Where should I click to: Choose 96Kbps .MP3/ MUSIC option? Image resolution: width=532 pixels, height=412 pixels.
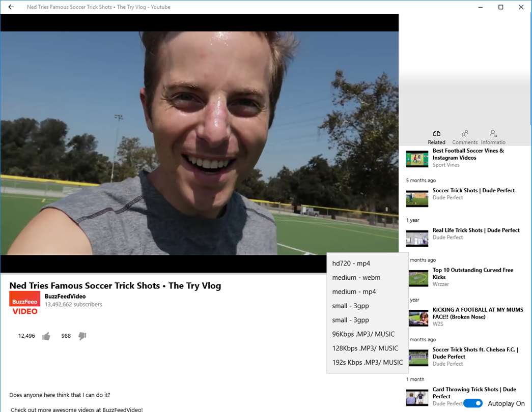pyautogui.click(x=367, y=334)
